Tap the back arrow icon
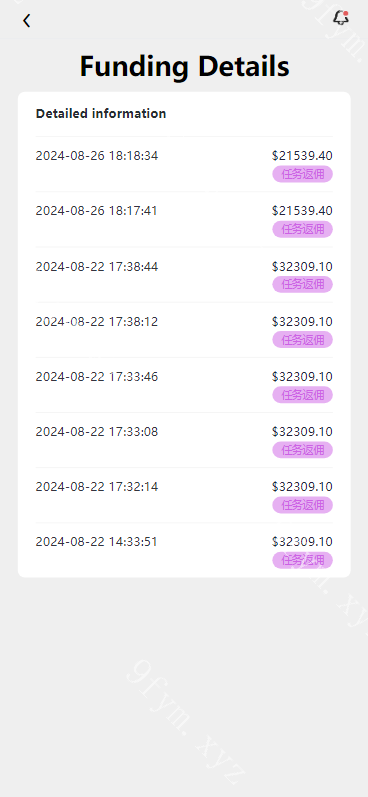 (x=26, y=20)
